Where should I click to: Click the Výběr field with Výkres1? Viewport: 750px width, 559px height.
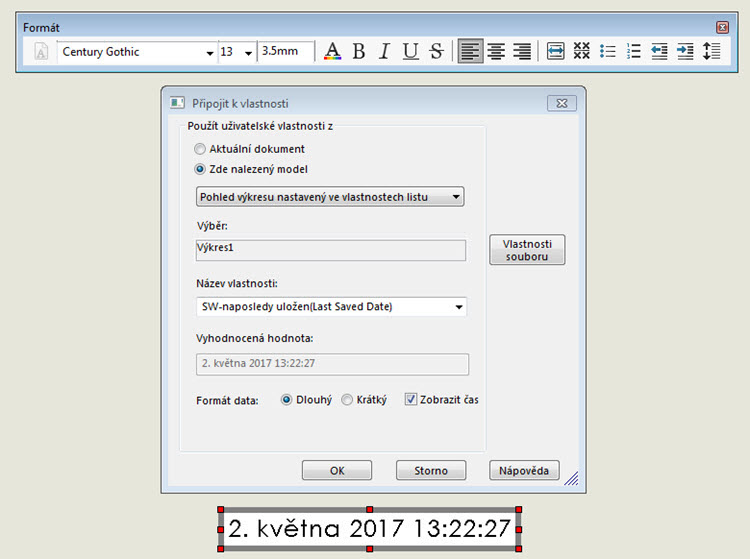click(x=331, y=250)
